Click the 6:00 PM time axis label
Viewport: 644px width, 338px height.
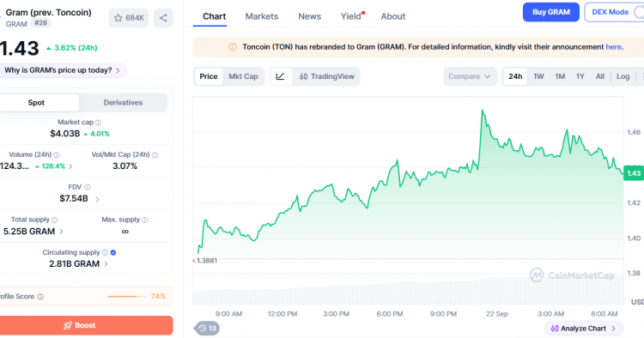389,314
